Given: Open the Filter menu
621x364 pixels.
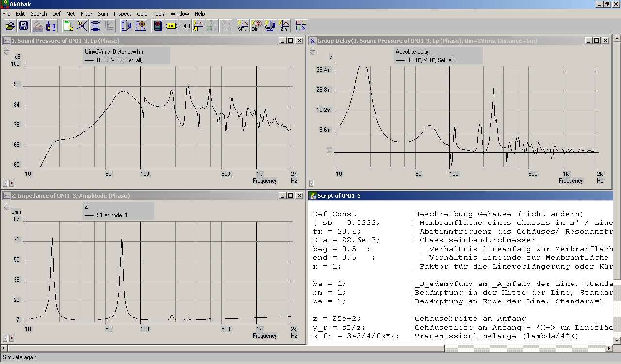Looking at the screenshot, I should pyautogui.click(x=86, y=14).
